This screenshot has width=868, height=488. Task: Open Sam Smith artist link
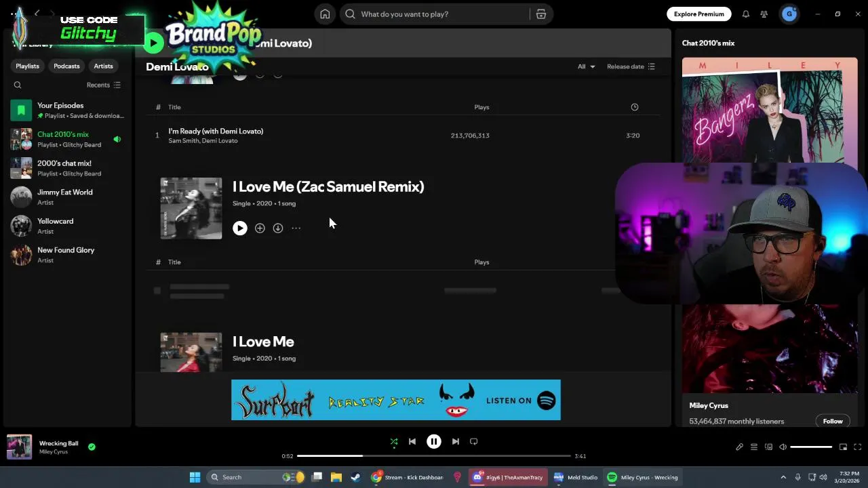tap(183, 141)
